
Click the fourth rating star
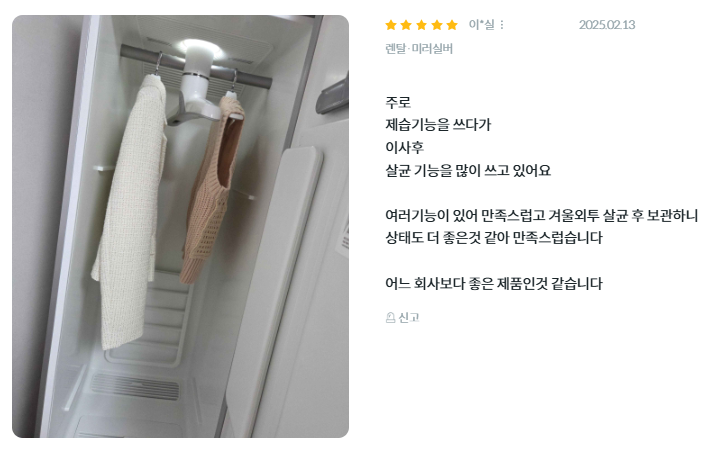[x=437, y=25]
